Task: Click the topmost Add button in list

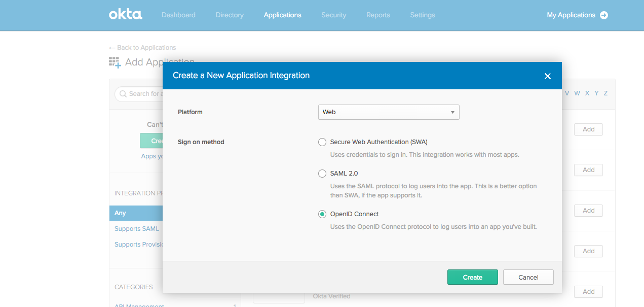Action: tap(588, 129)
